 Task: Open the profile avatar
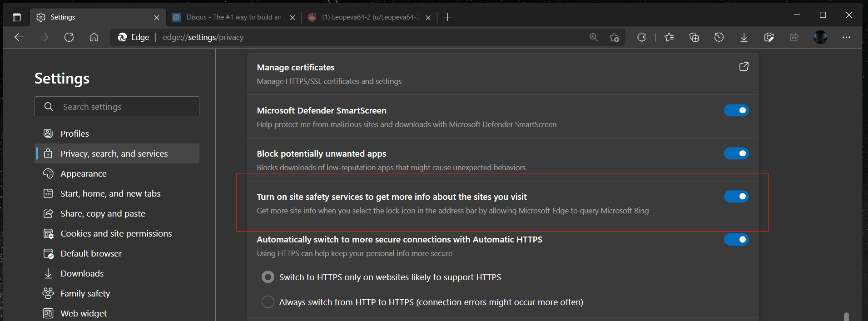[x=820, y=37]
